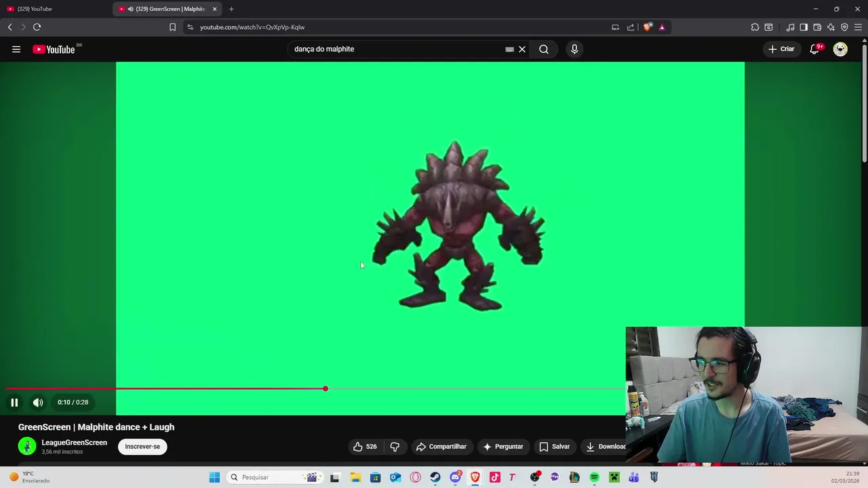Viewport: 868px width, 488px height.
Task: Open the YouTube guide hamburger menu
Action: pyautogui.click(x=16, y=49)
